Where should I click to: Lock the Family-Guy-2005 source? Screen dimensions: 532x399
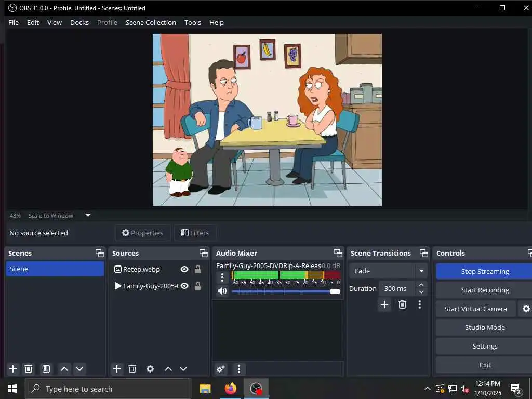198,286
